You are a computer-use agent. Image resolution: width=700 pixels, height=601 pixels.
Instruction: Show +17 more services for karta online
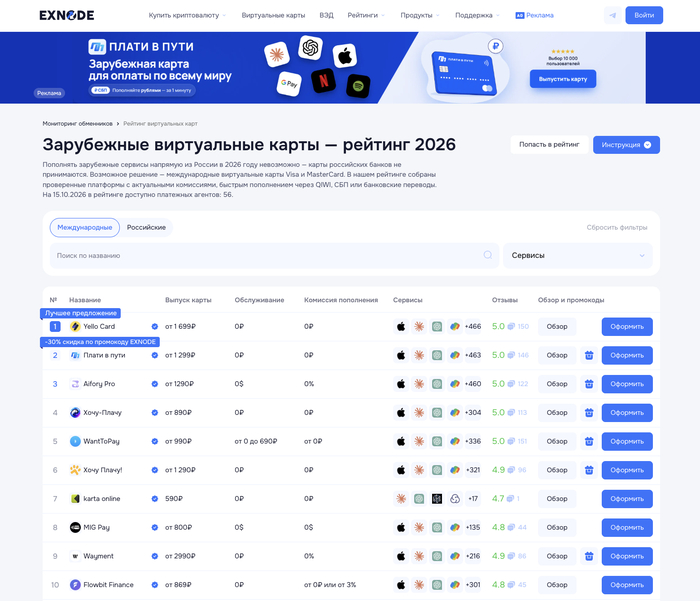473,499
